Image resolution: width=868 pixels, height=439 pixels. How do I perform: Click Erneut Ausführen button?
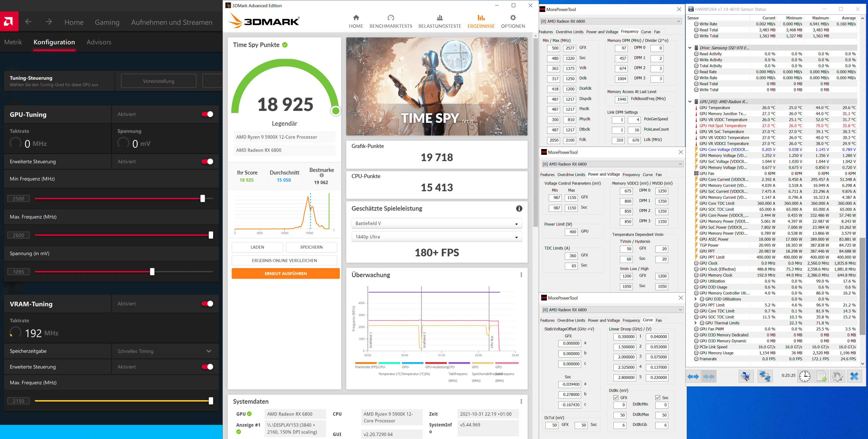pyautogui.click(x=285, y=273)
